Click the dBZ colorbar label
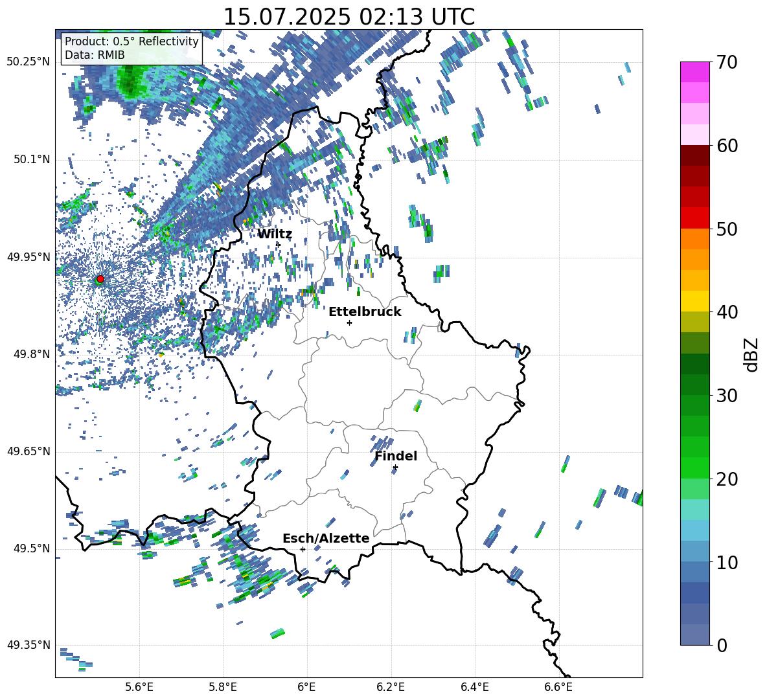The height and width of the screenshot is (700, 767). [x=752, y=354]
